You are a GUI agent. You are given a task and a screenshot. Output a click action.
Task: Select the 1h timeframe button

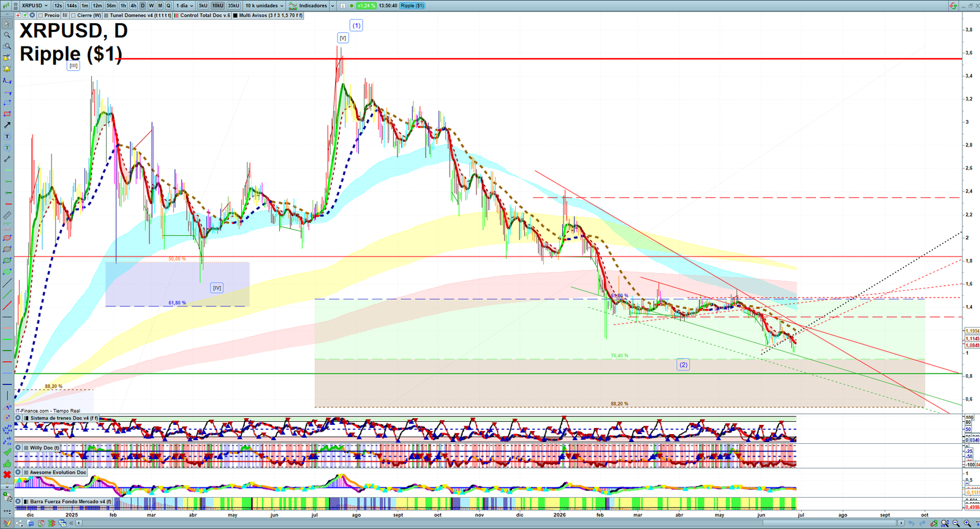coord(123,6)
